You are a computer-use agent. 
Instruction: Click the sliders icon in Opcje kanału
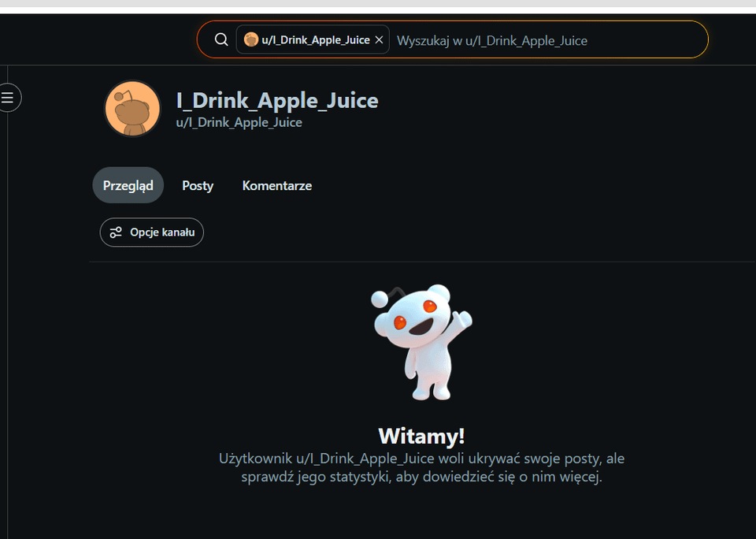click(x=116, y=232)
